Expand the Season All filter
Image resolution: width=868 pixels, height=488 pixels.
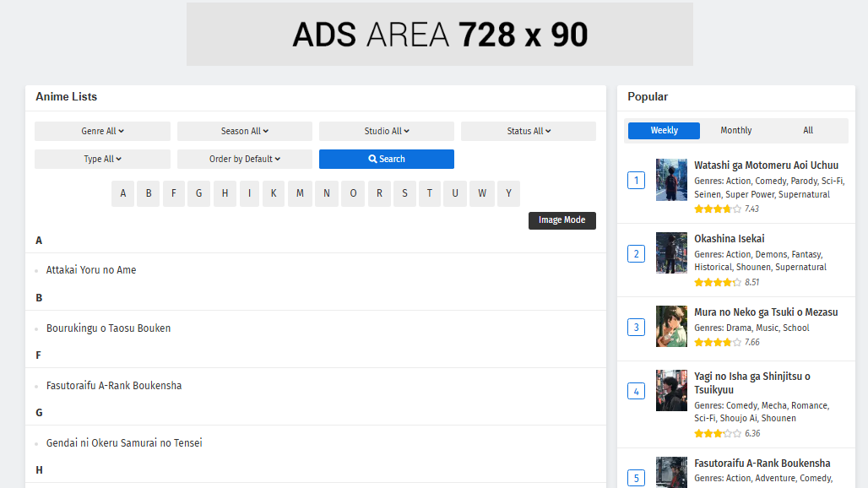pos(245,131)
